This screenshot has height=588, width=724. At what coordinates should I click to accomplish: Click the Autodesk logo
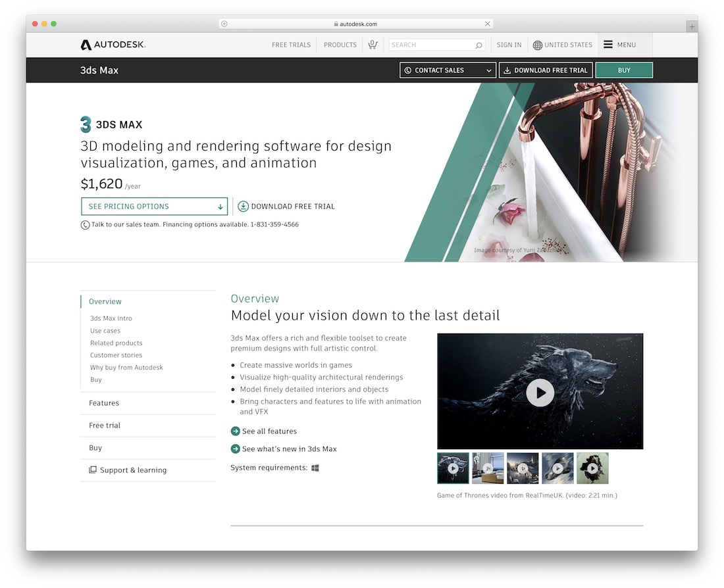tap(113, 45)
